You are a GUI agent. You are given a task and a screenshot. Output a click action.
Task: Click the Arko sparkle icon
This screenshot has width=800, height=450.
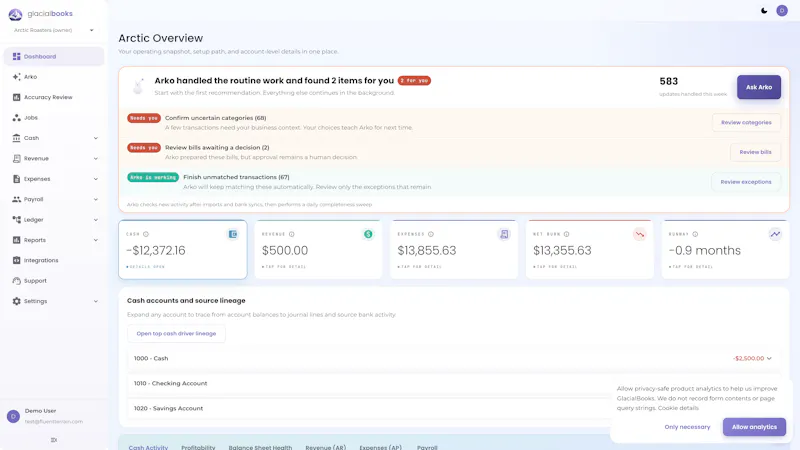(x=16, y=77)
